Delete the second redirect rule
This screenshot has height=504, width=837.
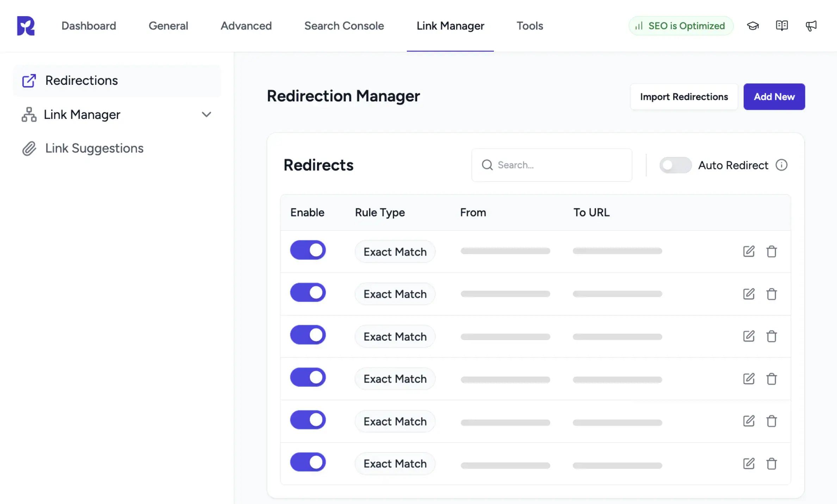pyautogui.click(x=771, y=294)
